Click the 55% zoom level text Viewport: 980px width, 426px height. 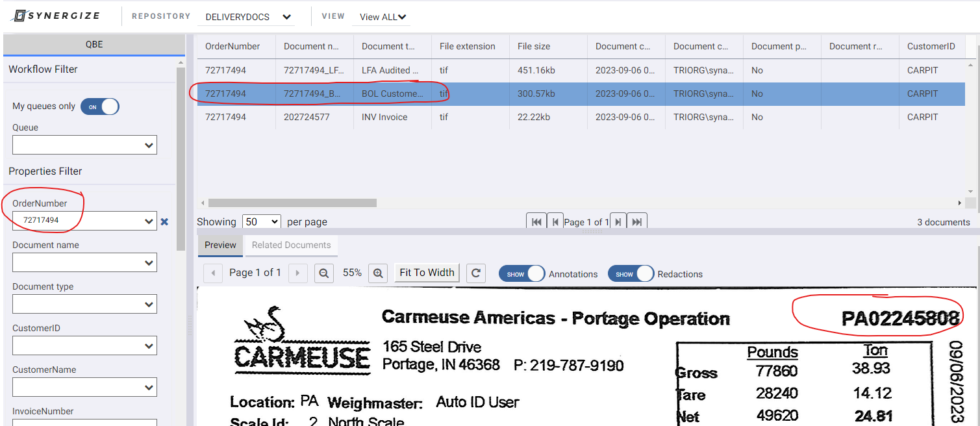click(x=352, y=273)
